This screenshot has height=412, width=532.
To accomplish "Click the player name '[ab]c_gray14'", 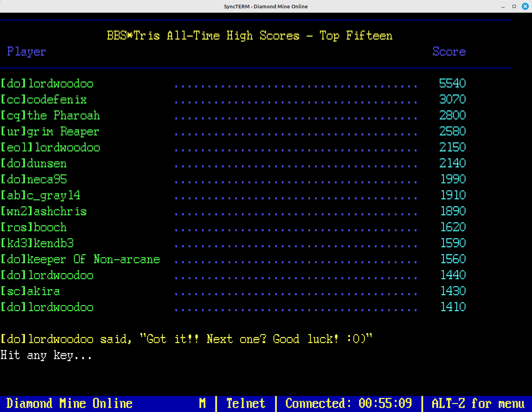I will tap(40, 196).
